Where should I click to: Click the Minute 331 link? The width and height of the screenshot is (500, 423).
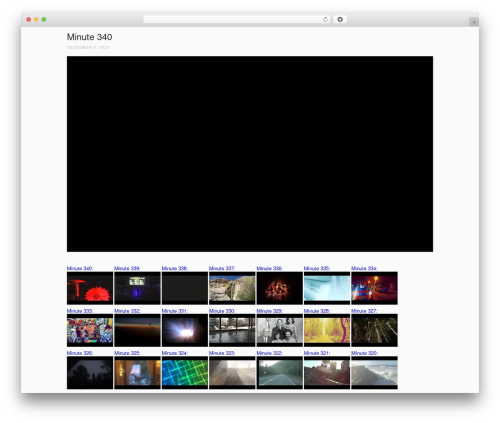(175, 311)
